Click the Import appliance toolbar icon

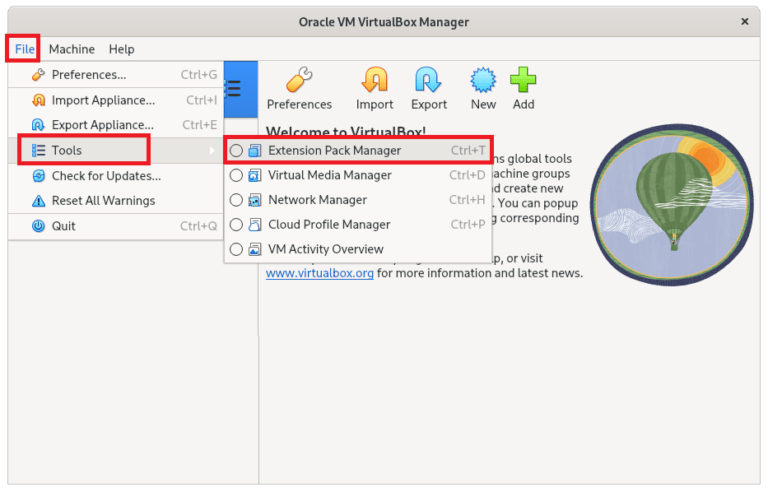tap(375, 80)
